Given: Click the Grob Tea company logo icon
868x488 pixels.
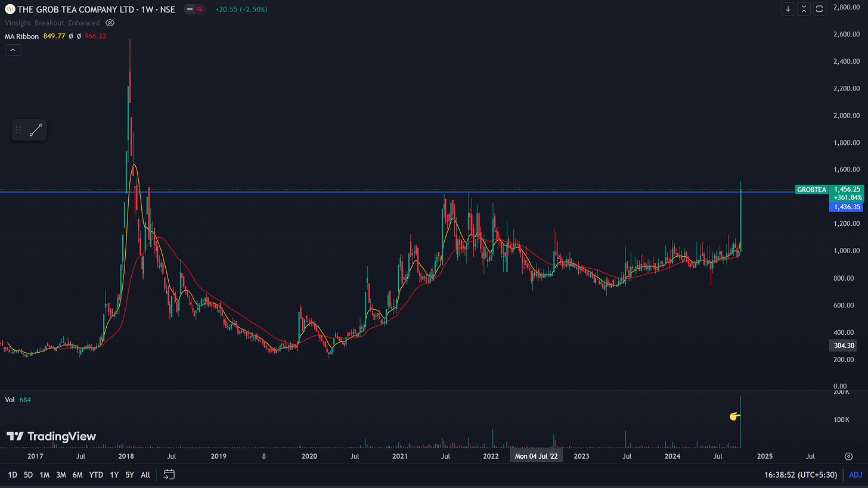Looking at the screenshot, I should [10, 9].
